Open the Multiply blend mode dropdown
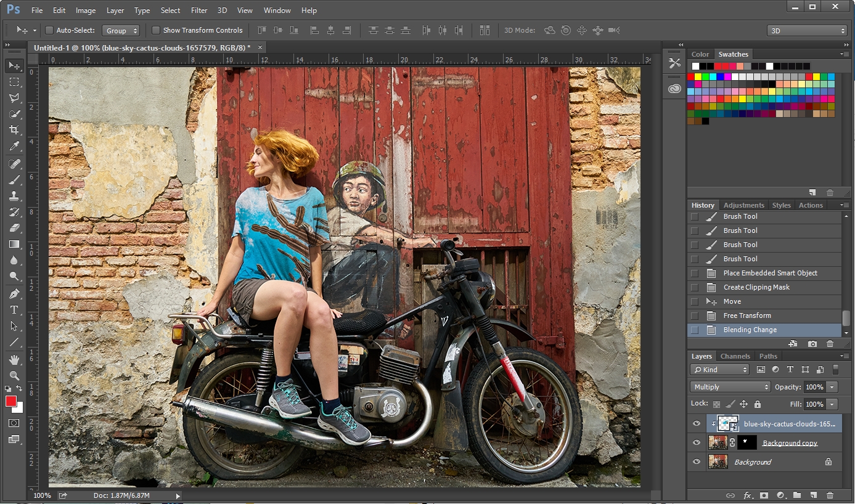 point(730,387)
